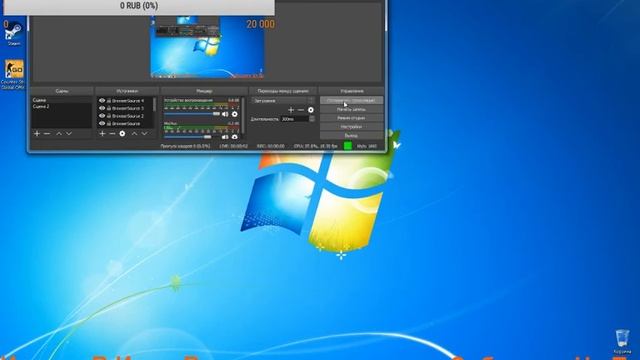Open the Затухание transition dropdown
The height and width of the screenshot is (360, 640).
[x=283, y=100]
